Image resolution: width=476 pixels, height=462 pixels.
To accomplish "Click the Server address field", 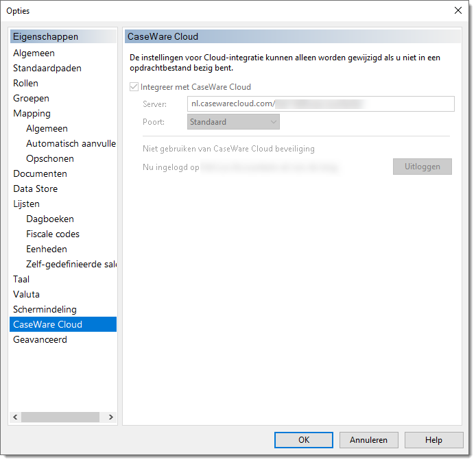I will [x=320, y=104].
